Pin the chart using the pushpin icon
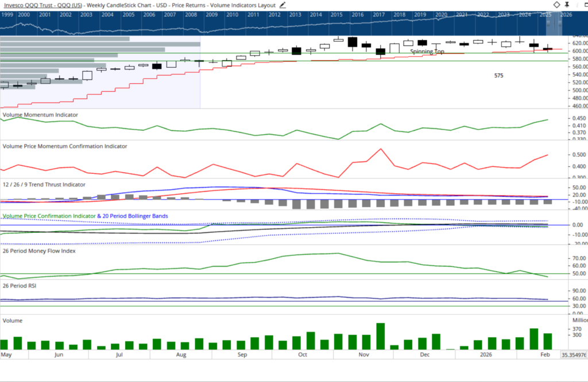Viewport: 588px width, 382px height. [567, 5]
